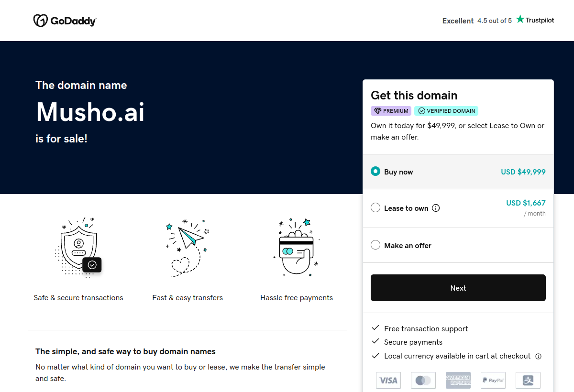Click the 'USD $1,667' monthly price

(x=526, y=203)
